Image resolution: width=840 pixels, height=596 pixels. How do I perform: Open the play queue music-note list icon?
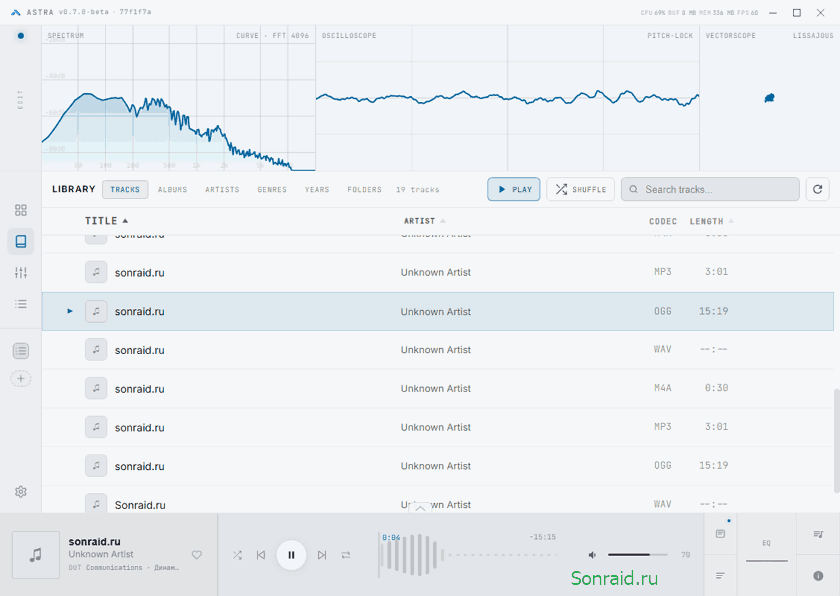[818, 534]
